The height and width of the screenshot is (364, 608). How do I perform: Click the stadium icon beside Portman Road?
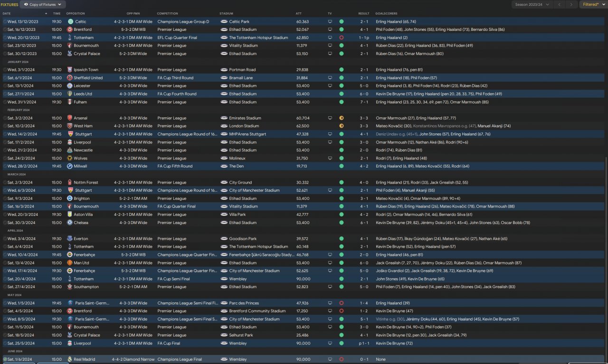pos(224,70)
